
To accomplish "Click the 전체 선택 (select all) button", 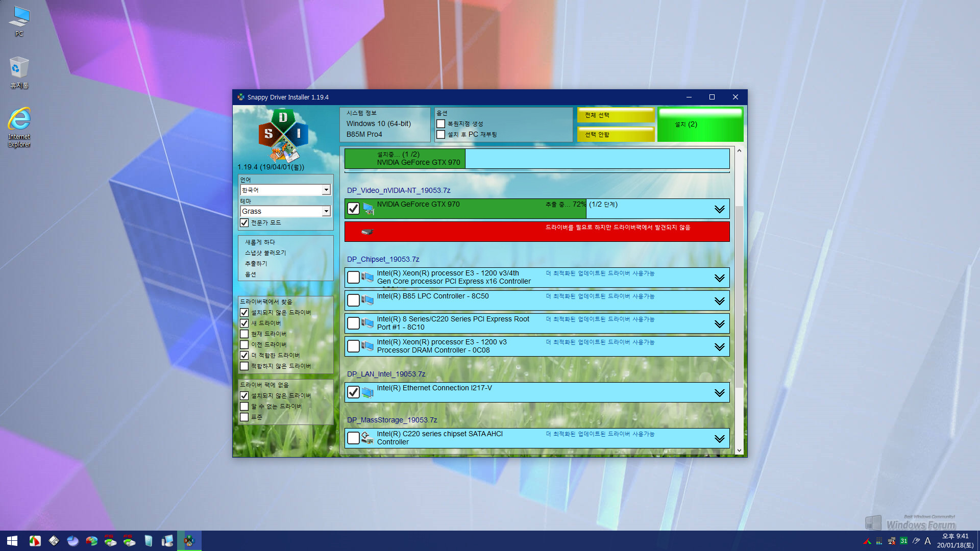I will click(616, 115).
